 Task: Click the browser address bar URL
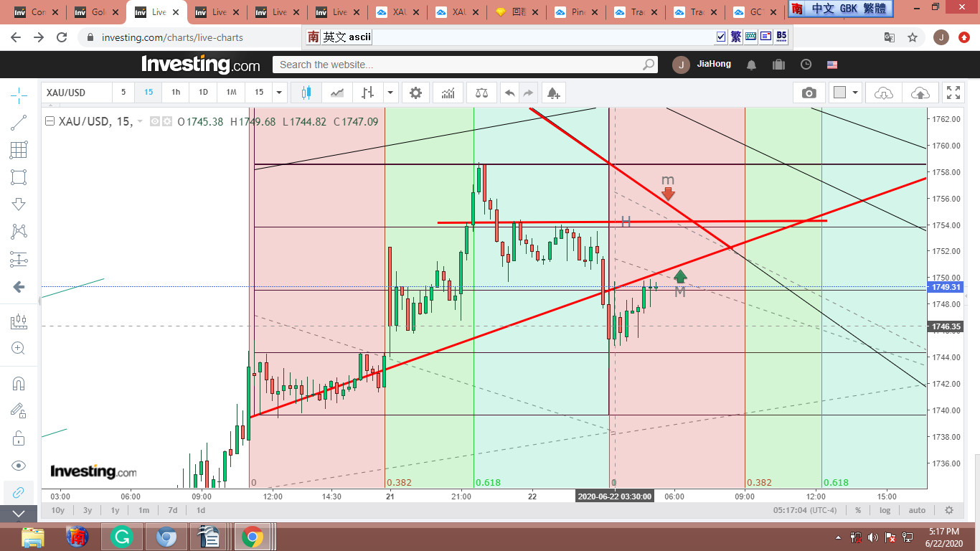(x=172, y=37)
